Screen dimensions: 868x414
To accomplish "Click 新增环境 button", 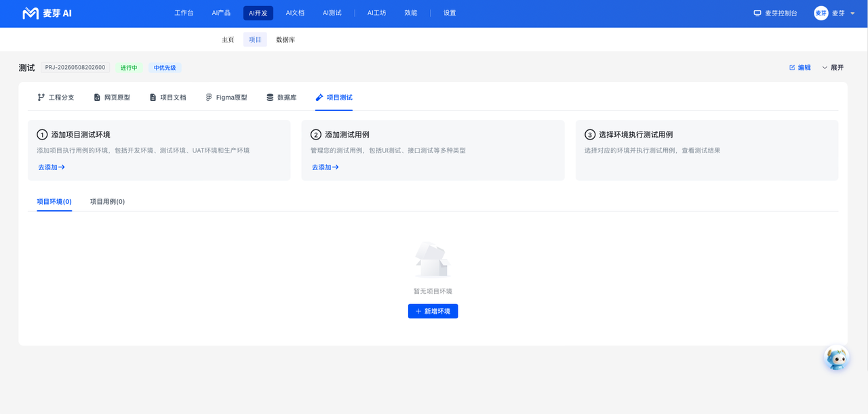I will point(433,311).
